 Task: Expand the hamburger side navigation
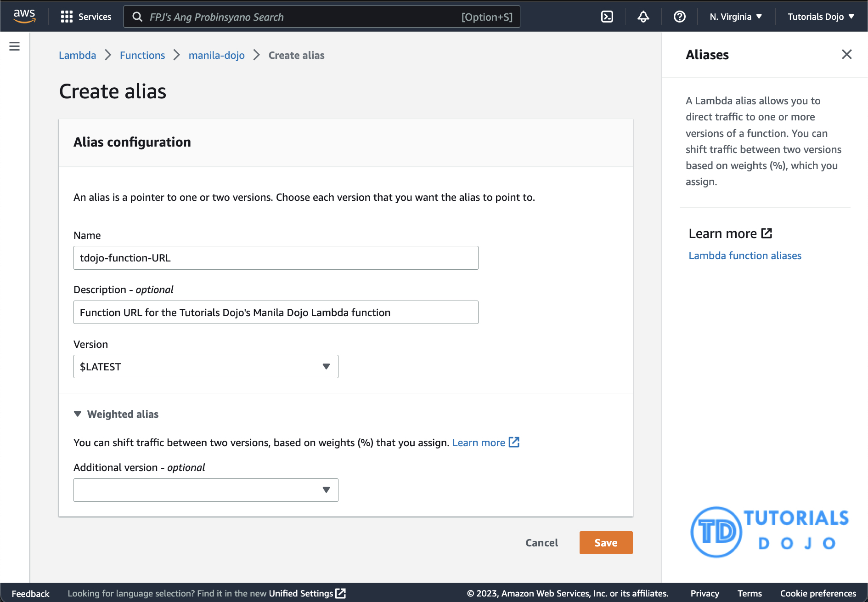(x=15, y=46)
